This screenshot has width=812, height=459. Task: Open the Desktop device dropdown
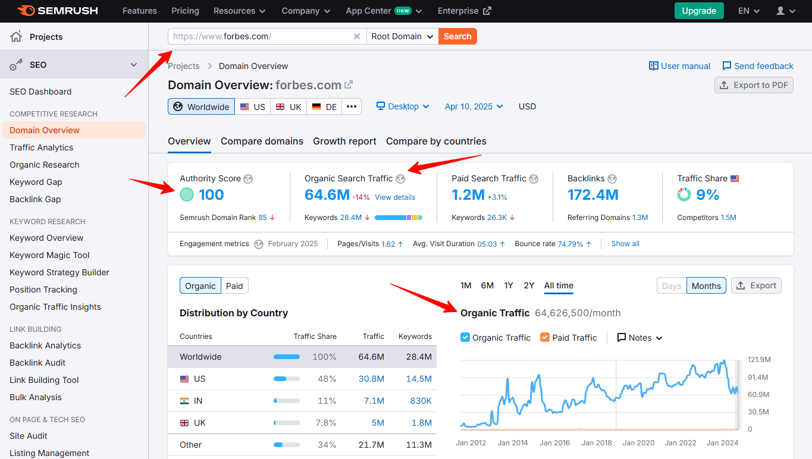pyautogui.click(x=403, y=106)
